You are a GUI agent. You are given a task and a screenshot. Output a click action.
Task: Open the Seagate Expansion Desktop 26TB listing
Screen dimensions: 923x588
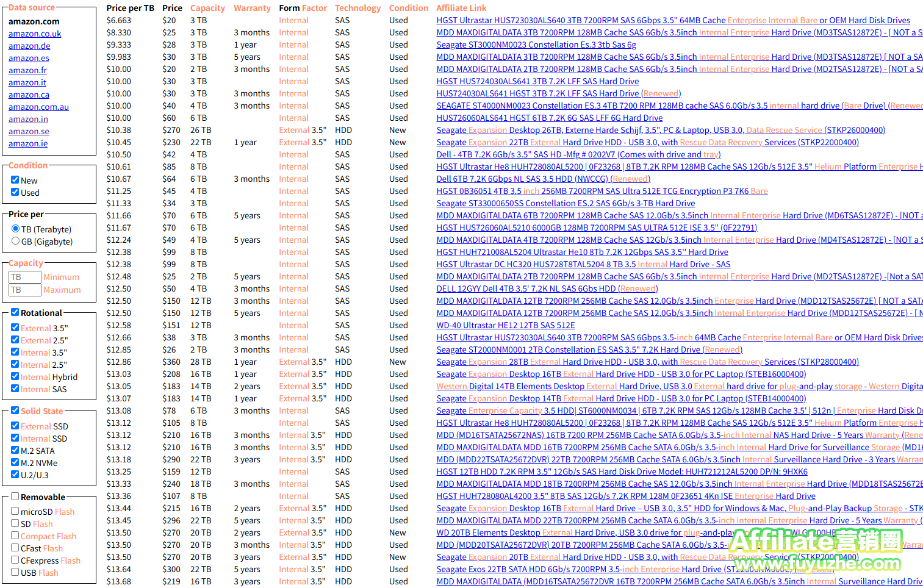[x=660, y=130]
